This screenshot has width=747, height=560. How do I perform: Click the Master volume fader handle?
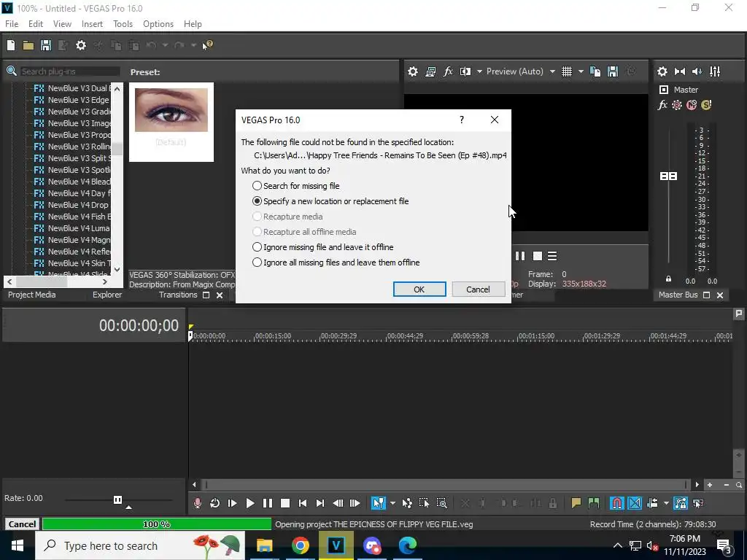[x=668, y=176]
